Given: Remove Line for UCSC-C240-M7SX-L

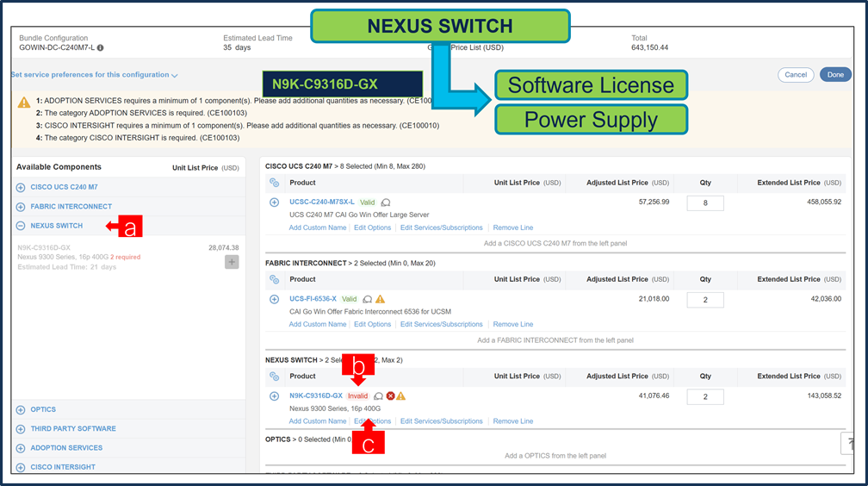Looking at the screenshot, I should coord(513,227).
